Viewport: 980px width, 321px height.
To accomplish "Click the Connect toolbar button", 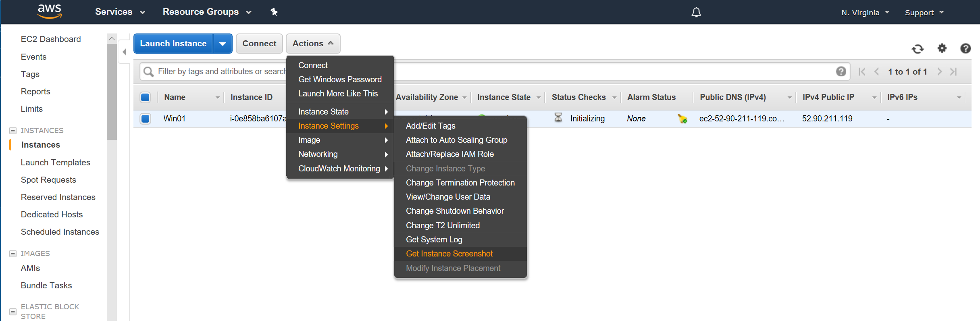I will pyautogui.click(x=259, y=44).
